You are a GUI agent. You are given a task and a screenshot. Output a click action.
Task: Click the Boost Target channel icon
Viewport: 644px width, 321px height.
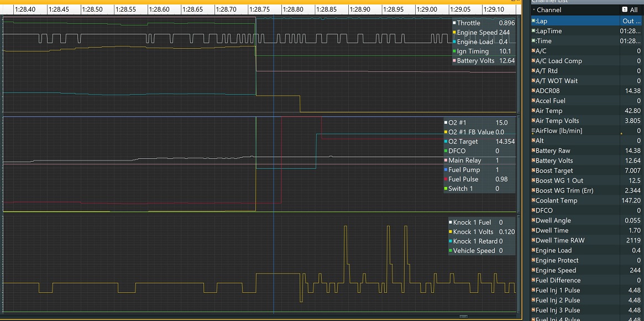[533, 170]
